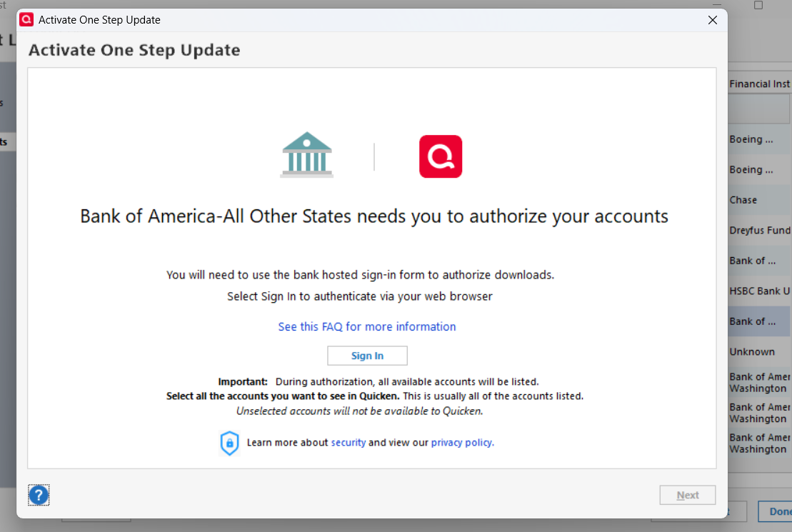Viewport: 792px width, 532px height.
Task: Select the HSBC Bank row in background list
Action: tap(760, 291)
